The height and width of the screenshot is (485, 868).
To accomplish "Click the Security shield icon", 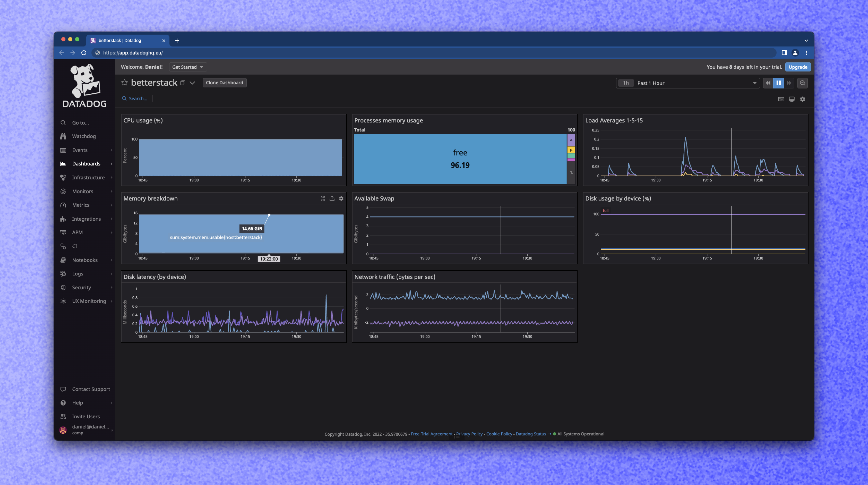I will (63, 287).
